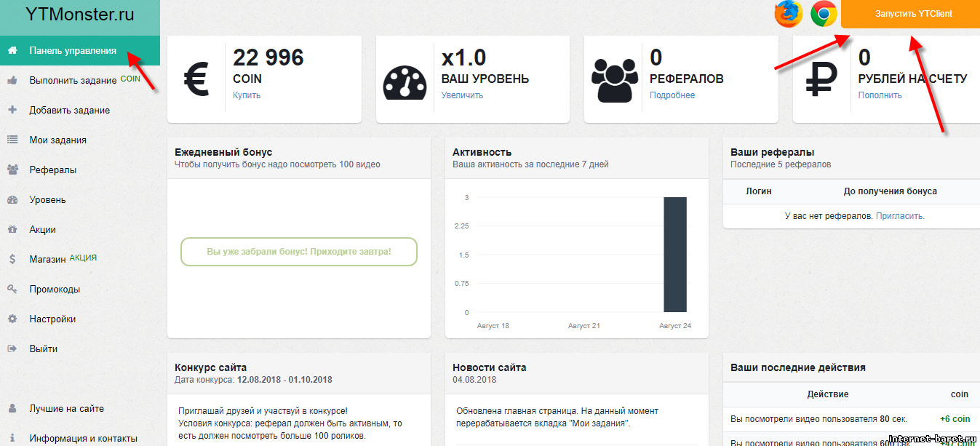The width and height of the screenshot is (980, 446).
Task: Click the Ваши рефералы heading
Action: coord(772,152)
